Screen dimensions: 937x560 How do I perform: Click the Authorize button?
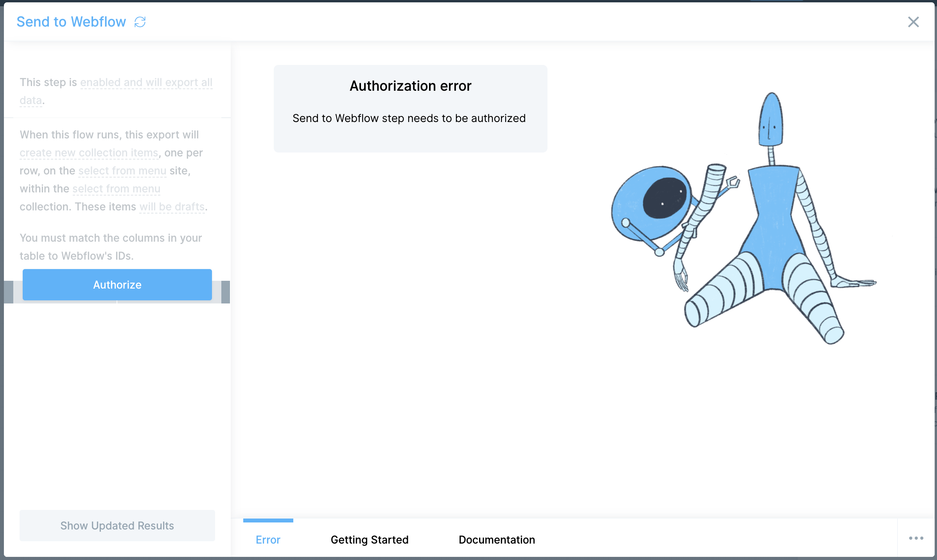click(x=117, y=285)
